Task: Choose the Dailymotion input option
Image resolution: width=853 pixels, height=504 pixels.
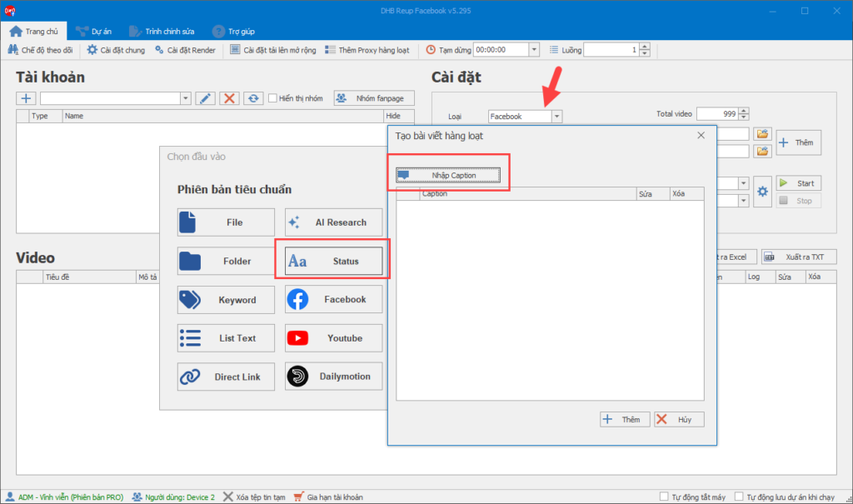Action: click(x=333, y=377)
